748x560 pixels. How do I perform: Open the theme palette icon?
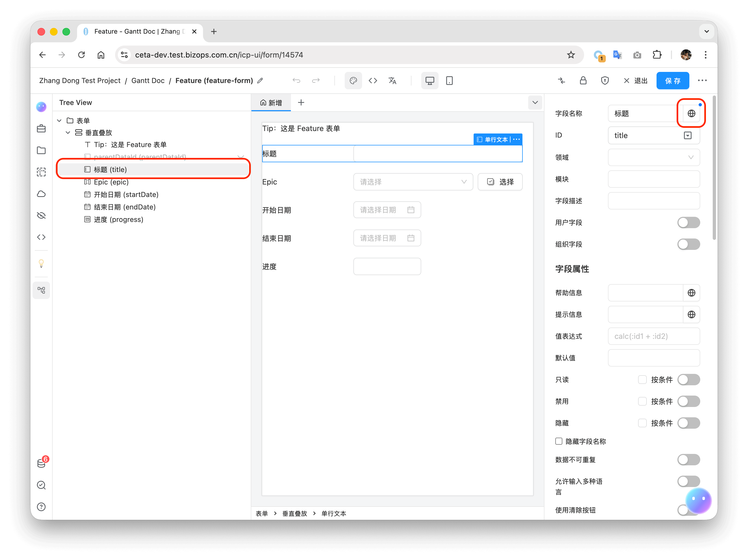coord(353,80)
